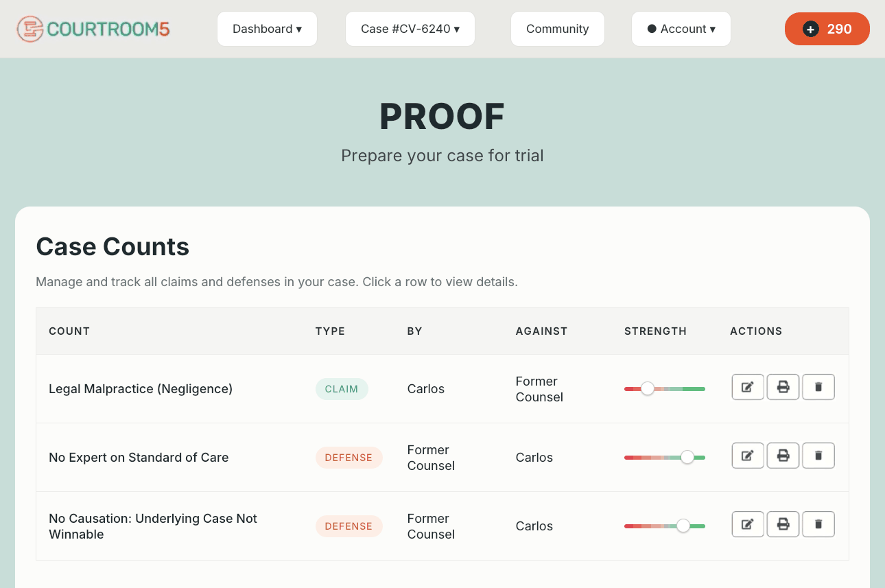Click the CLAIM type badge
The width and height of the screenshot is (885, 588).
point(342,389)
